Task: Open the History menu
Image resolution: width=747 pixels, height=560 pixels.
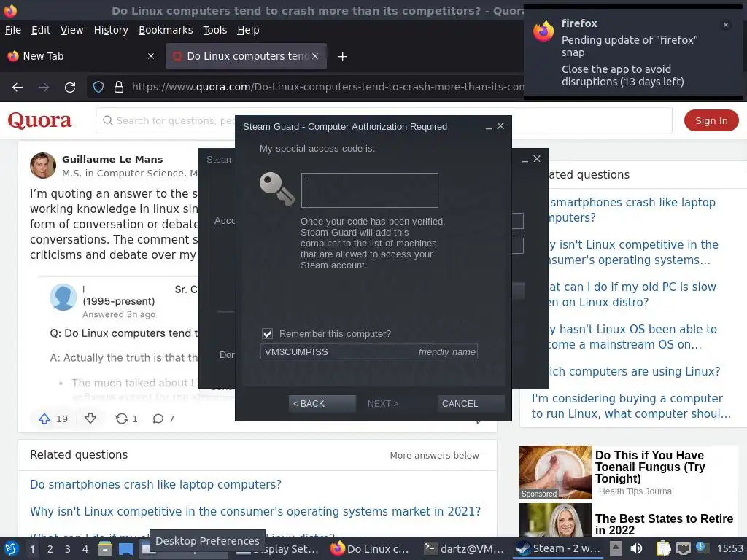Action: click(111, 30)
